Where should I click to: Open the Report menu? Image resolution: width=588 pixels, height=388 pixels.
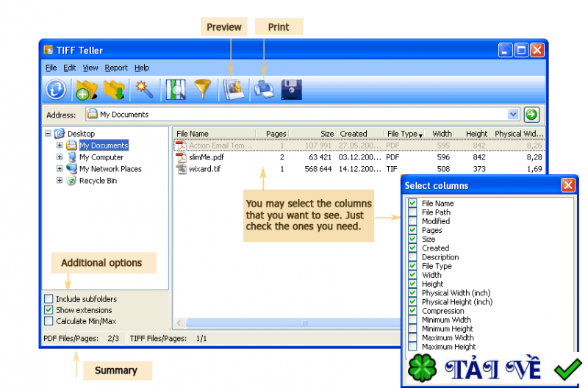click(x=116, y=68)
